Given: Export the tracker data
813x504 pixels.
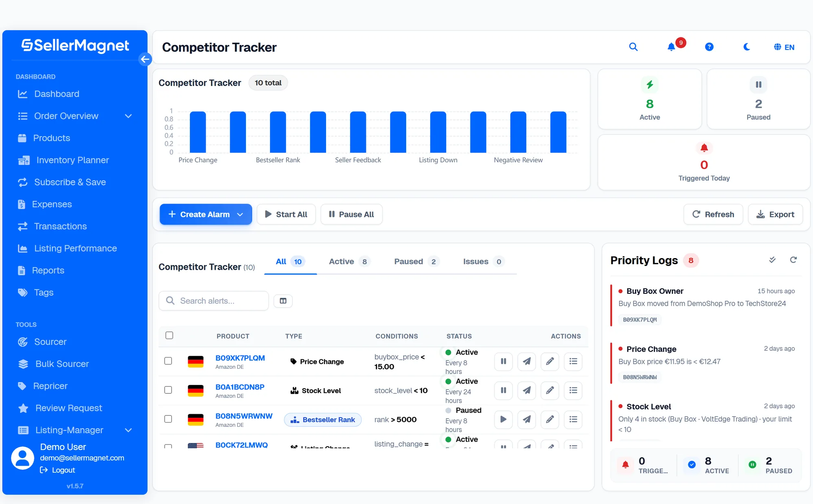Looking at the screenshot, I should tap(776, 214).
